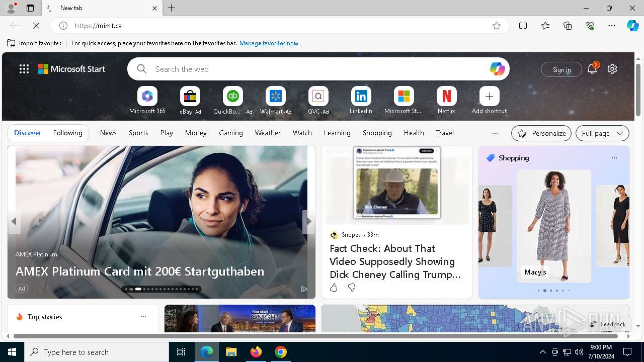Screen dimensions: 644x362
Task: Open the Microsoft Store shortcut tile
Action: (404, 96)
